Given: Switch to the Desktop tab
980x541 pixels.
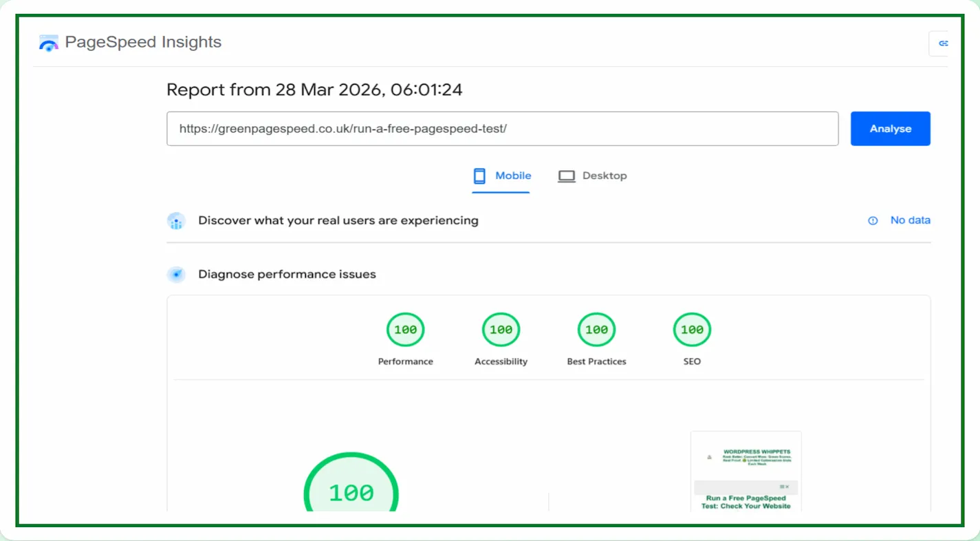Looking at the screenshot, I should tap(592, 176).
